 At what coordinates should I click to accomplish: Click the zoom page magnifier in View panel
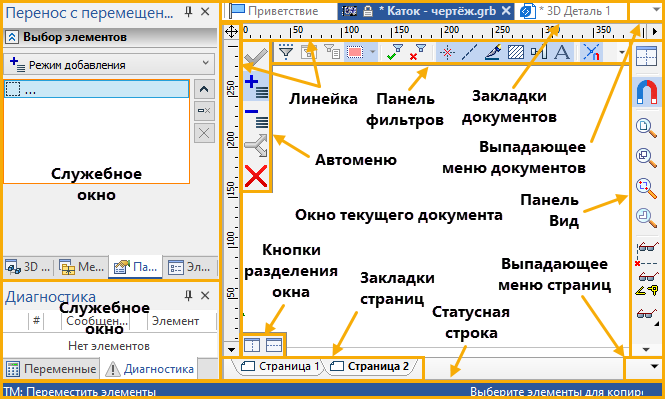646,127
